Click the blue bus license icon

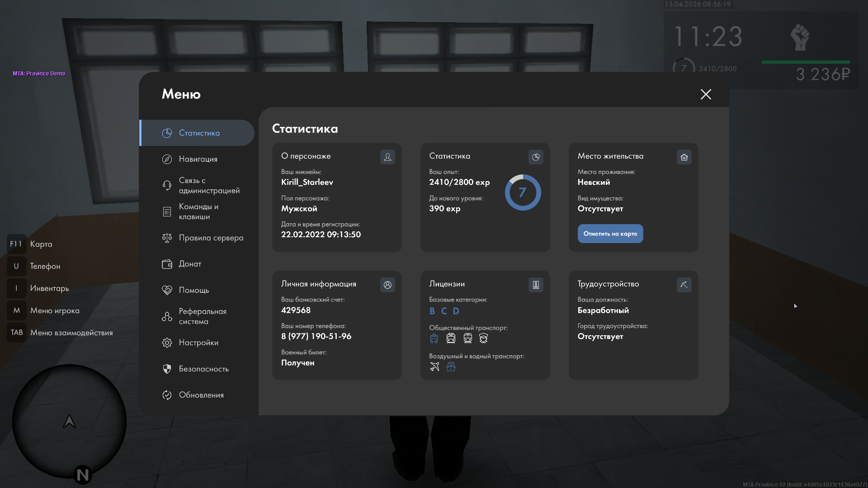pos(434,338)
